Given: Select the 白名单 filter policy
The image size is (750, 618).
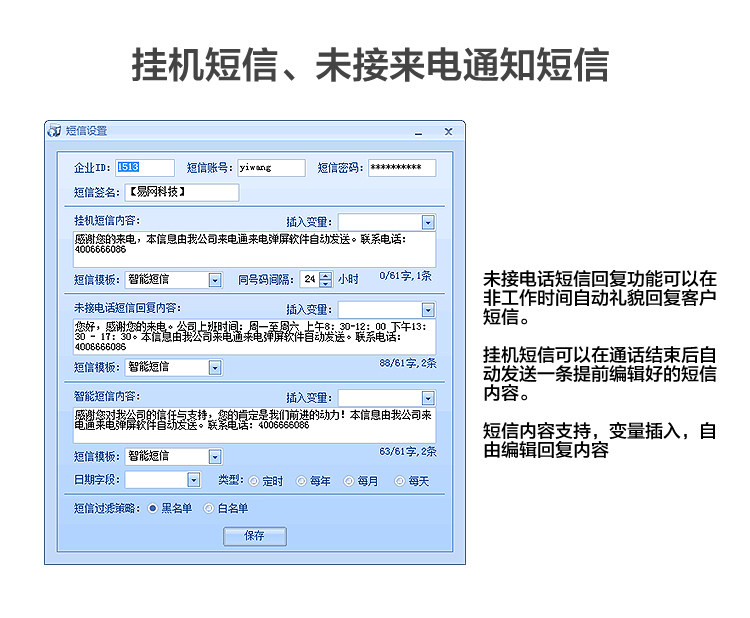Looking at the screenshot, I should (x=209, y=508).
